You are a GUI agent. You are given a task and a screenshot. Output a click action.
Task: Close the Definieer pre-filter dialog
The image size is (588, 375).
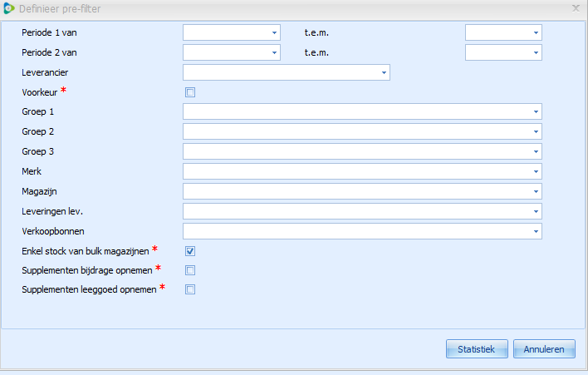tap(576, 8)
